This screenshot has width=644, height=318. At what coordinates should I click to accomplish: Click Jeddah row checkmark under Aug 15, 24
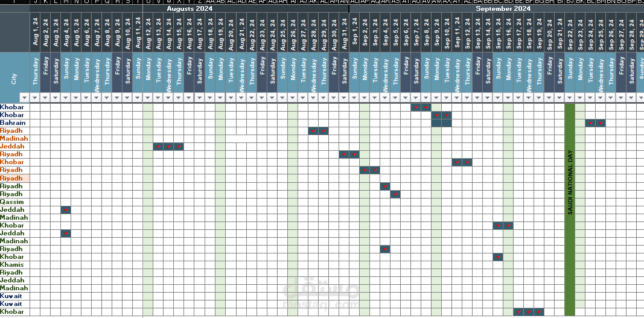pos(179,147)
